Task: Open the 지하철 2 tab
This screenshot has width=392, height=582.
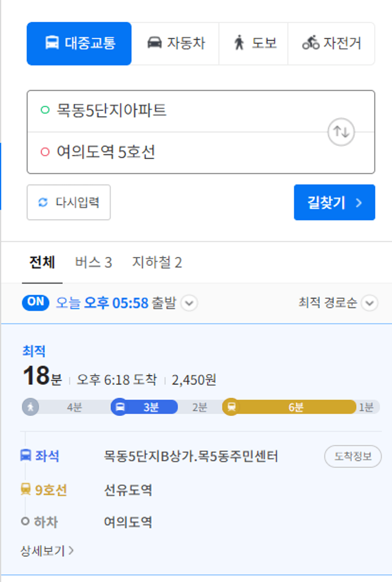Action: click(157, 263)
